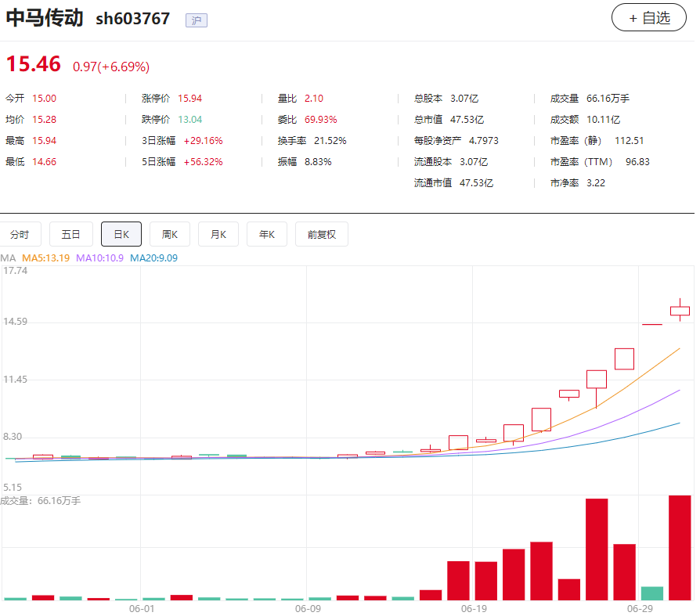Open the 前复权 adjustment option

point(322,234)
